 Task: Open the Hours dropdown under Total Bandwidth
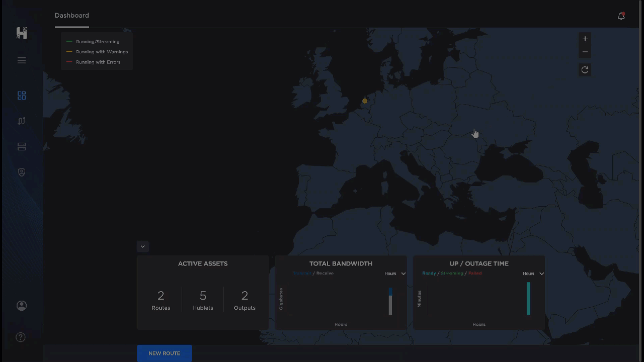(x=395, y=273)
